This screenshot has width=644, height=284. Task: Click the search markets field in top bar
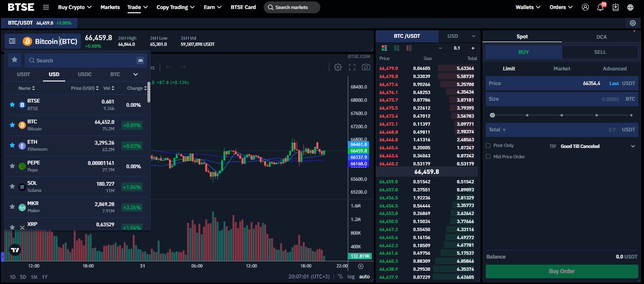(292, 7)
